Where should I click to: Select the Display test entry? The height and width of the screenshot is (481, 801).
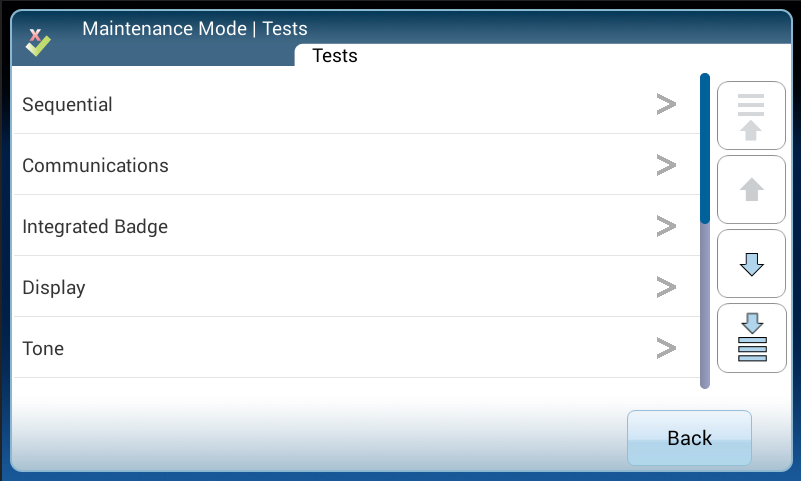point(54,288)
